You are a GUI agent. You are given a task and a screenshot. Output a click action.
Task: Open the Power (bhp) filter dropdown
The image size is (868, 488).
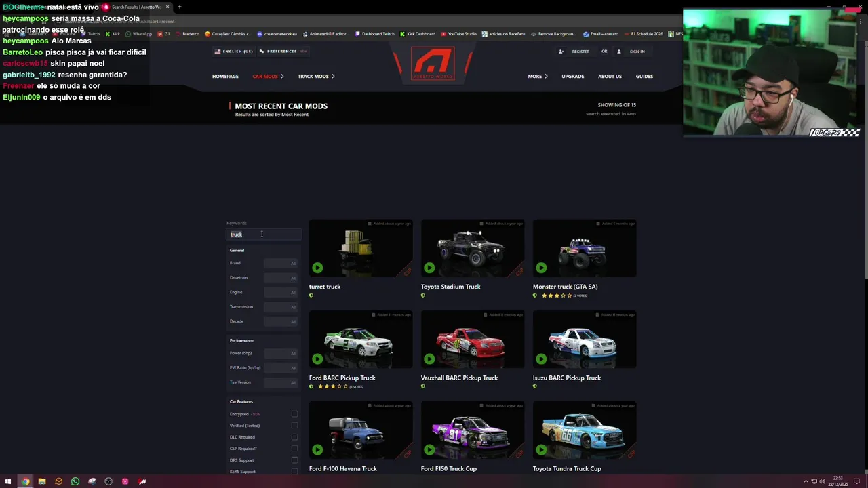(280, 353)
